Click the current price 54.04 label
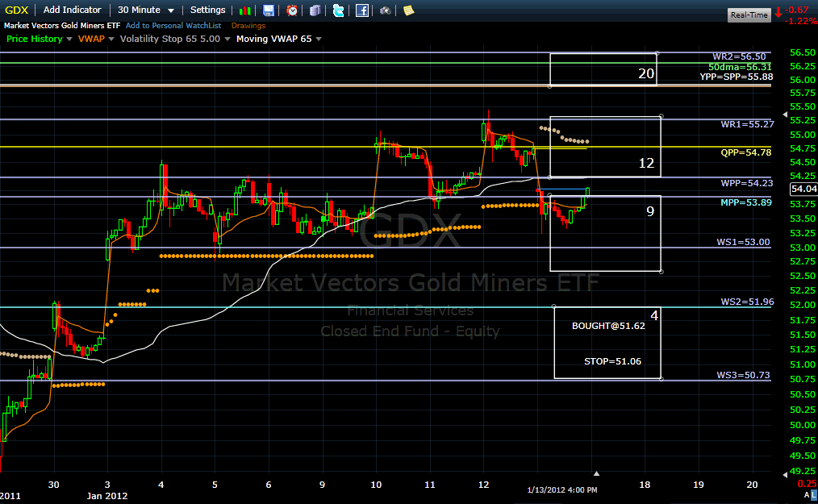 [x=803, y=189]
